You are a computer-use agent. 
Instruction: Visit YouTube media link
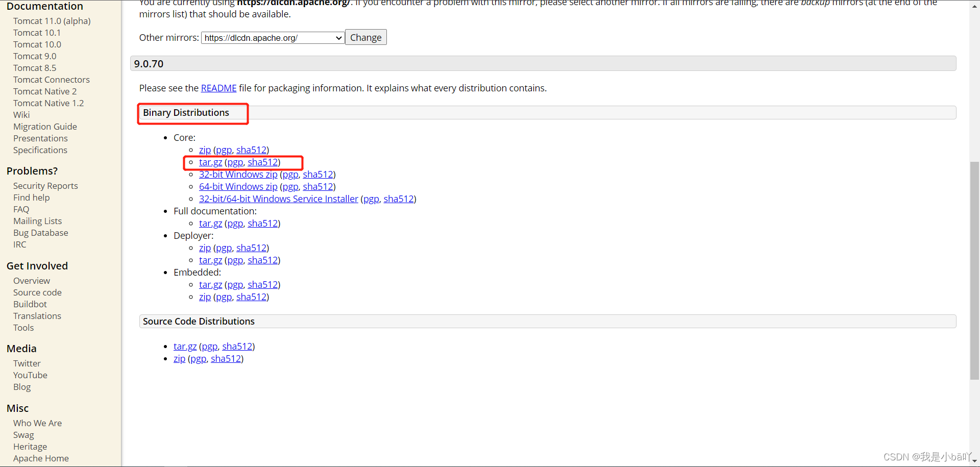tap(30, 375)
